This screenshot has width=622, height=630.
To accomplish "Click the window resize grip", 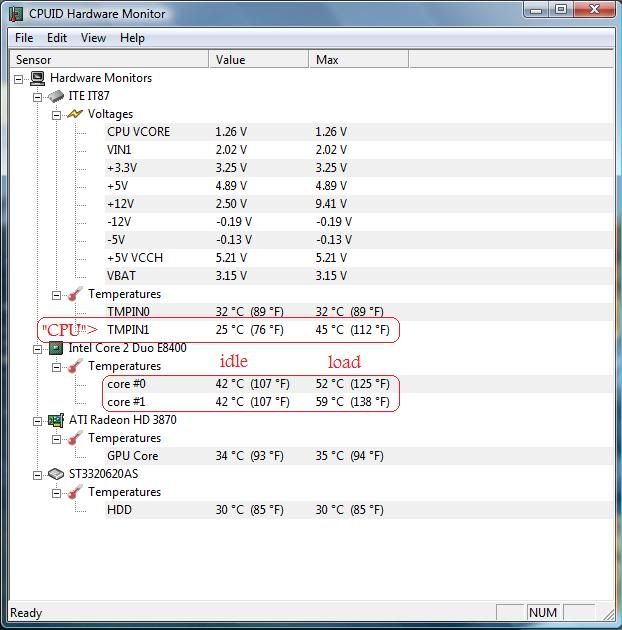I will click(609, 614).
